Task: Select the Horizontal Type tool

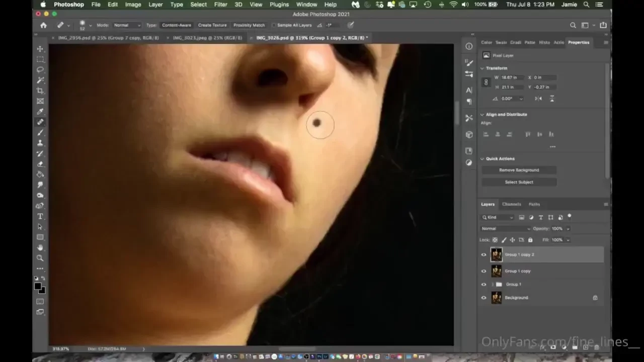Action: point(40,216)
